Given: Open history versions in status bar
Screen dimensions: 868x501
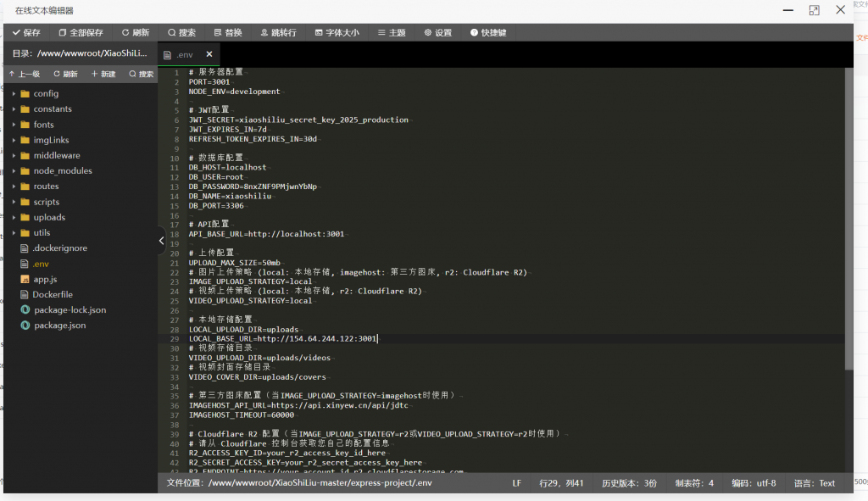Looking at the screenshot, I should pyautogui.click(x=629, y=483).
